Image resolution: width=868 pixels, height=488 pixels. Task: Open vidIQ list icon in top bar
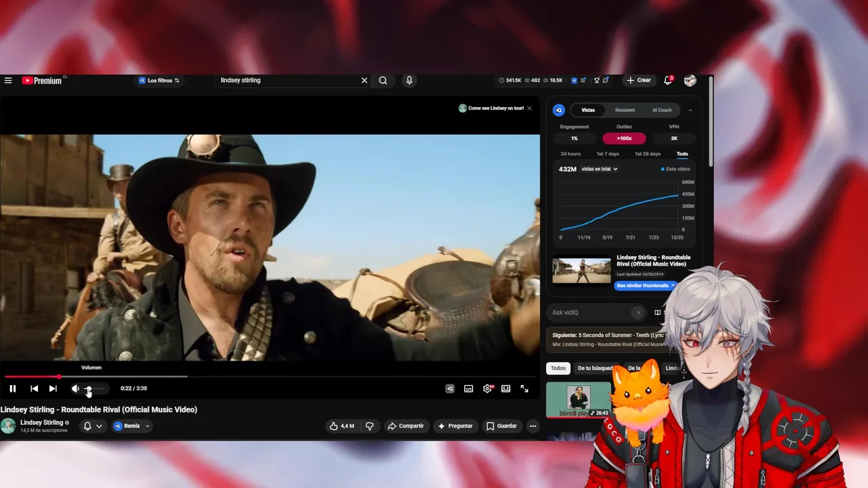(583, 80)
